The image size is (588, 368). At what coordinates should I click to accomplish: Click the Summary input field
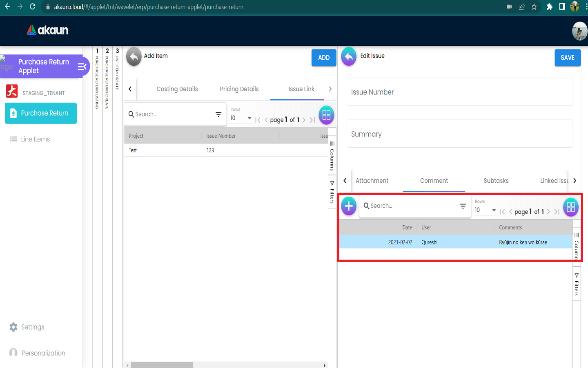(460, 134)
